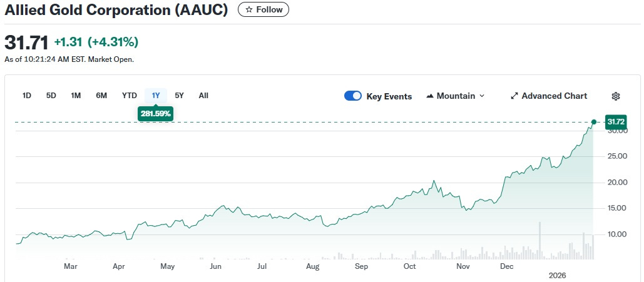
Task: Click the 31.71 current price text
Action: [26, 43]
